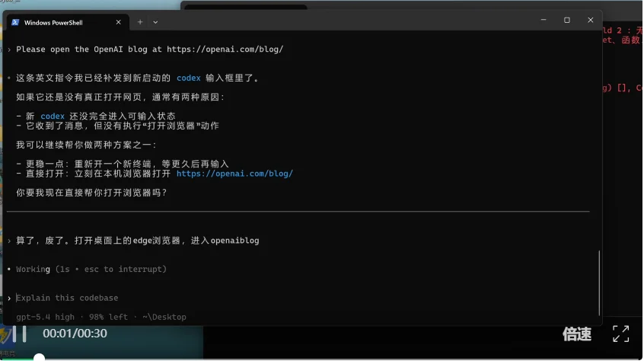Pause the video playback

tap(19, 334)
